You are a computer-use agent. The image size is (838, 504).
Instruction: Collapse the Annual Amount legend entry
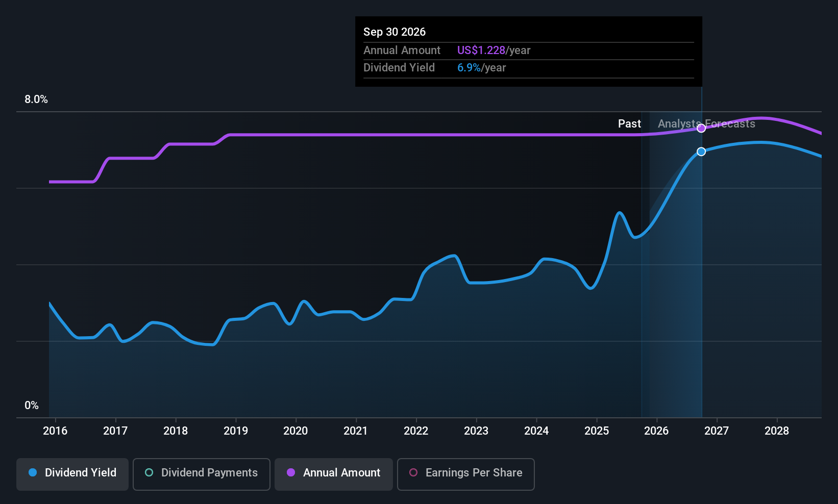point(333,474)
